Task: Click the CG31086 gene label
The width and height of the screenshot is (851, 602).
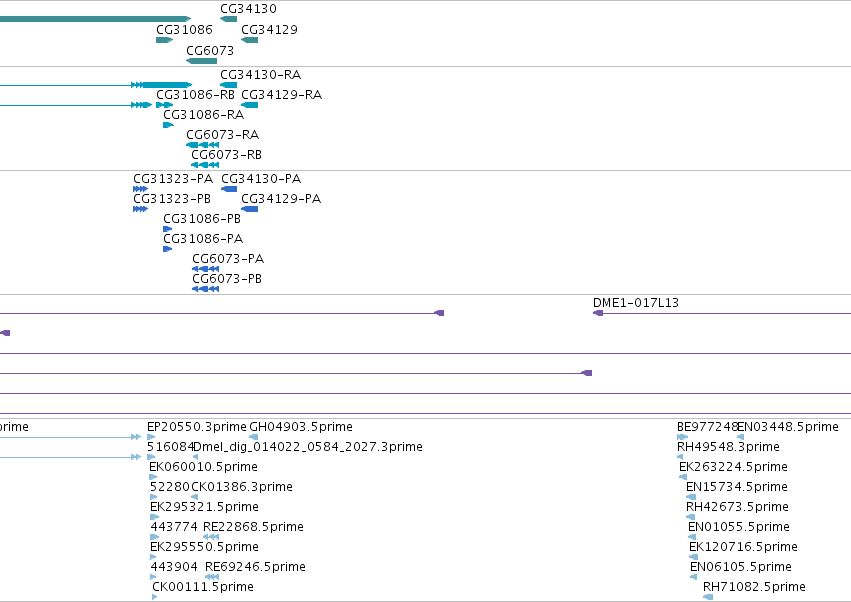Action: [184, 30]
